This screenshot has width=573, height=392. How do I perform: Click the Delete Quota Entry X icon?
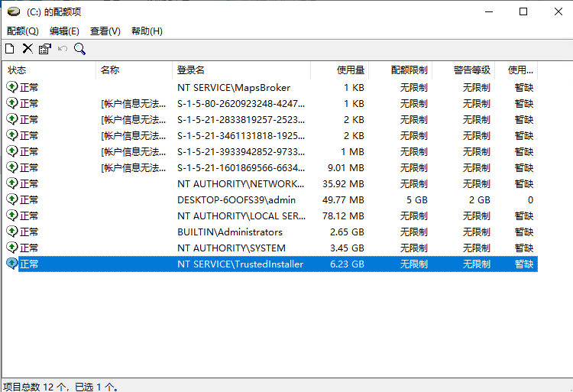[x=28, y=49]
